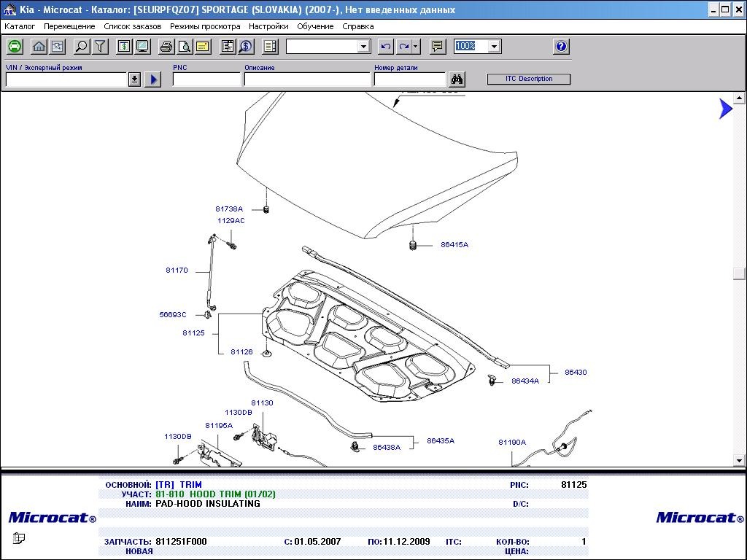Undo with the back arrow icon
Screen dimensions: 747x560
[x=385, y=46]
